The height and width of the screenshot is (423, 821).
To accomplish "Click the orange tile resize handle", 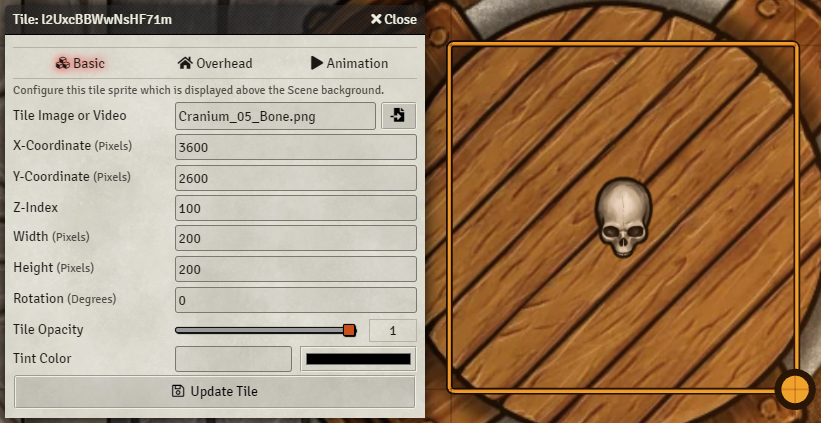I will pyautogui.click(x=795, y=389).
